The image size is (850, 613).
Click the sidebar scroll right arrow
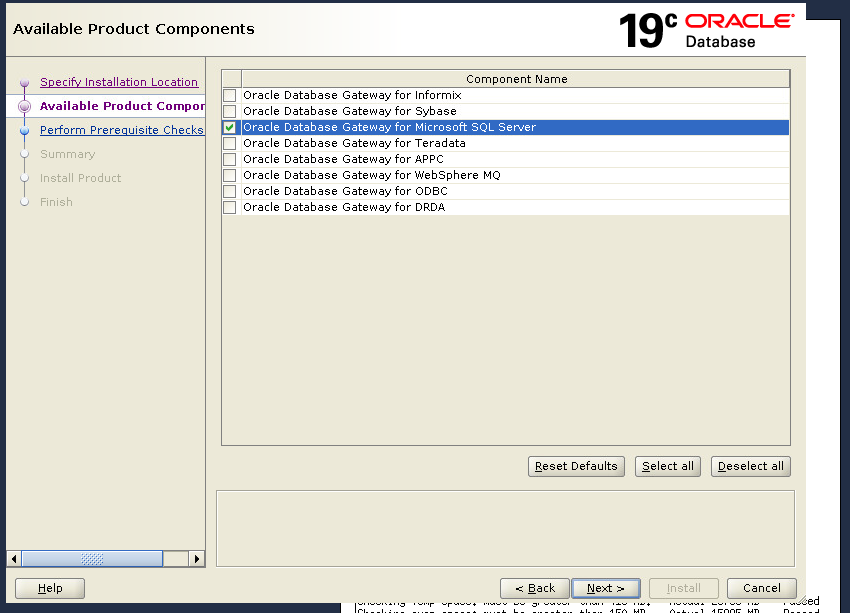point(197,558)
